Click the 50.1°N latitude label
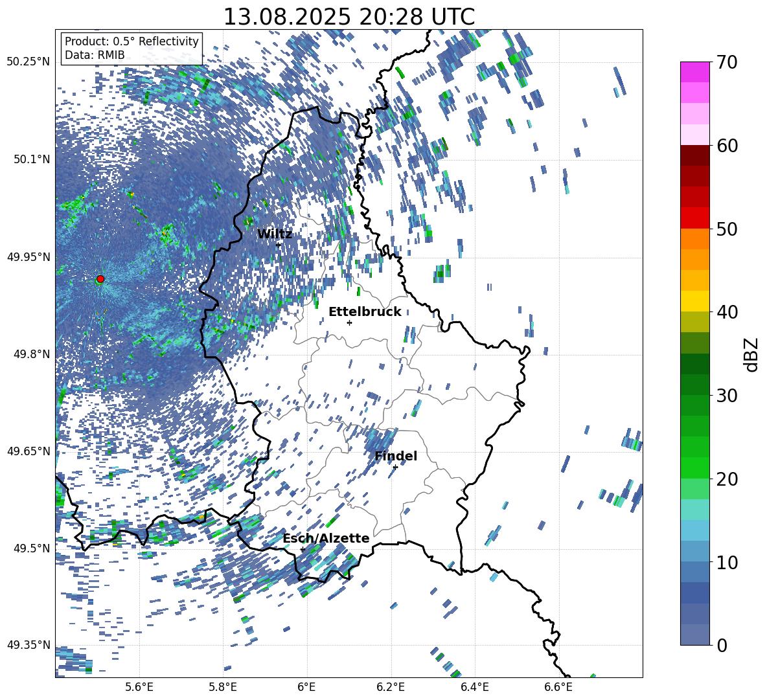This screenshot has width=767, height=700. (x=31, y=159)
